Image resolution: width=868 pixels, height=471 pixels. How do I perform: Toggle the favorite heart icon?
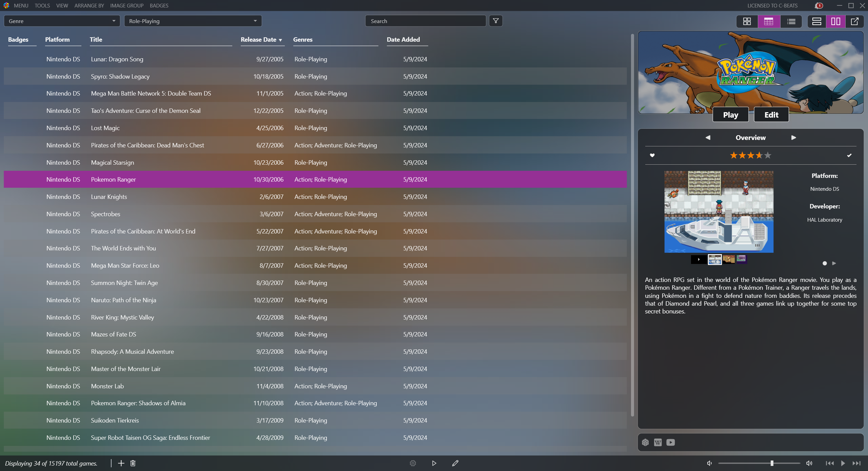[x=652, y=155]
